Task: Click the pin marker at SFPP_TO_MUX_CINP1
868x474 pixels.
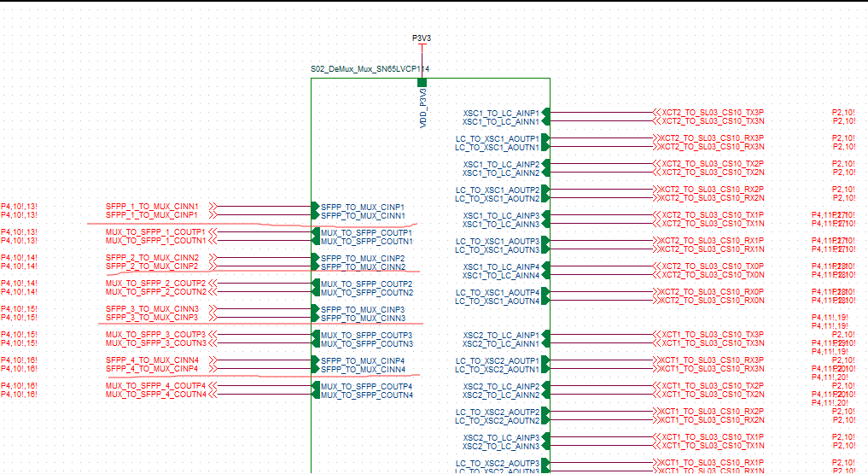Action: [316, 207]
